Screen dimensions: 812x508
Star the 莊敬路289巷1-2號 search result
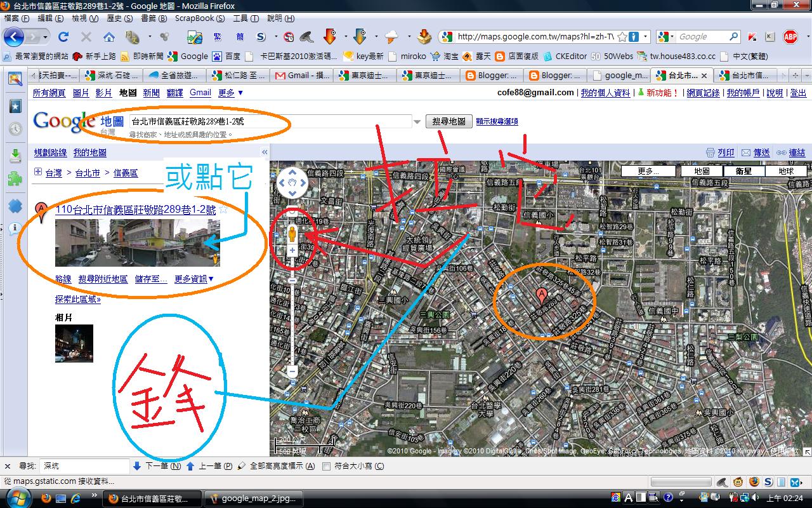(223, 209)
